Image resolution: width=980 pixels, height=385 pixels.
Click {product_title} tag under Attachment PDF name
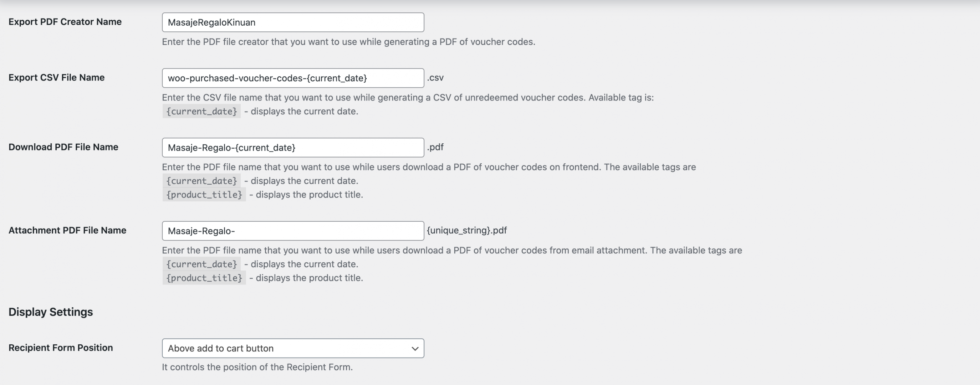click(204, 278)
